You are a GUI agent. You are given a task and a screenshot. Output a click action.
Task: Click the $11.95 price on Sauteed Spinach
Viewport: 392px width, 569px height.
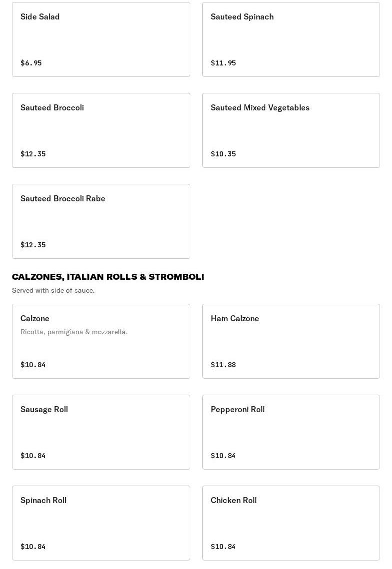point(223,63)
